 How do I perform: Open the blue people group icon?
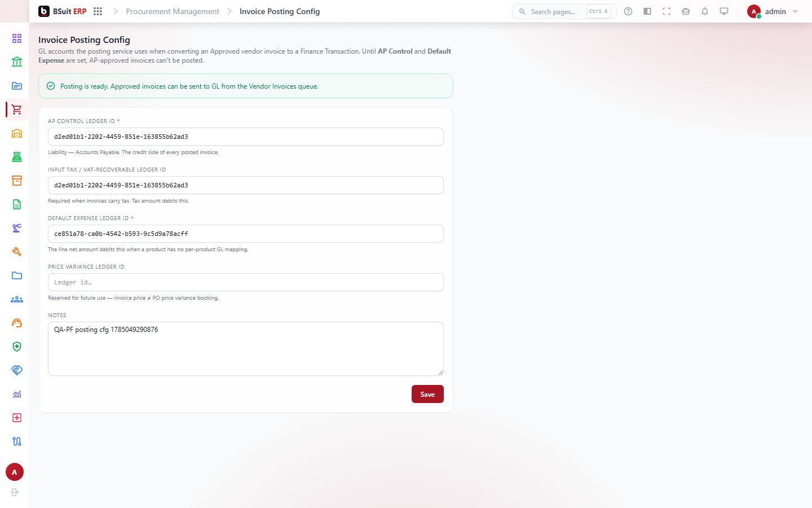(17, 299)
